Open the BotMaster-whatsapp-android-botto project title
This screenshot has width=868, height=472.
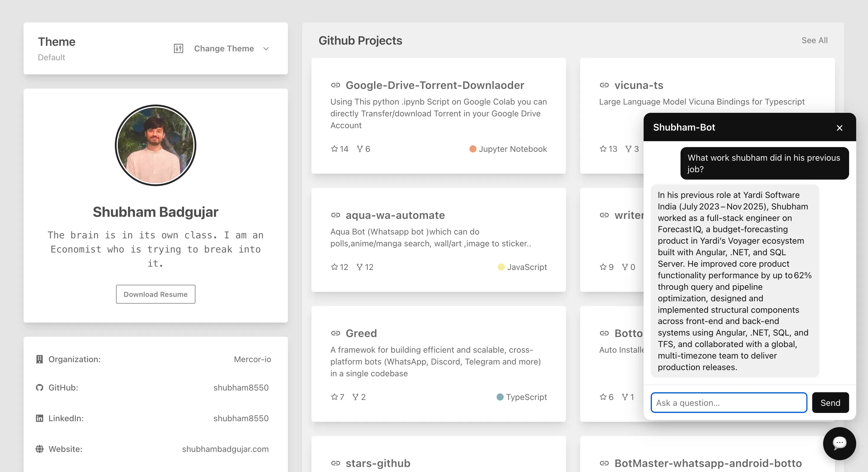(708, 463)
